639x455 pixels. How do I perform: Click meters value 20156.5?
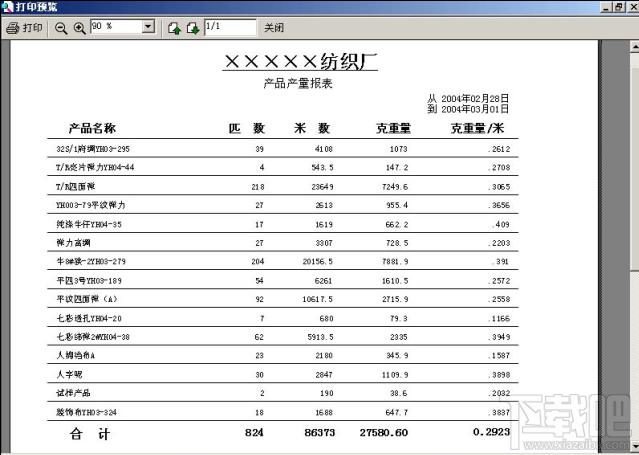(318, 261)
